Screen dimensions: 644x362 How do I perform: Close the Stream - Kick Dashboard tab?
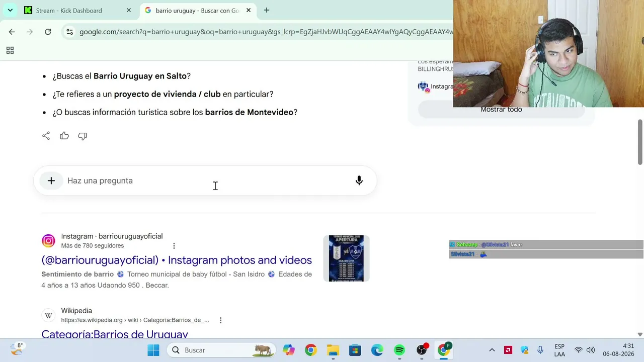click(129, 10)
